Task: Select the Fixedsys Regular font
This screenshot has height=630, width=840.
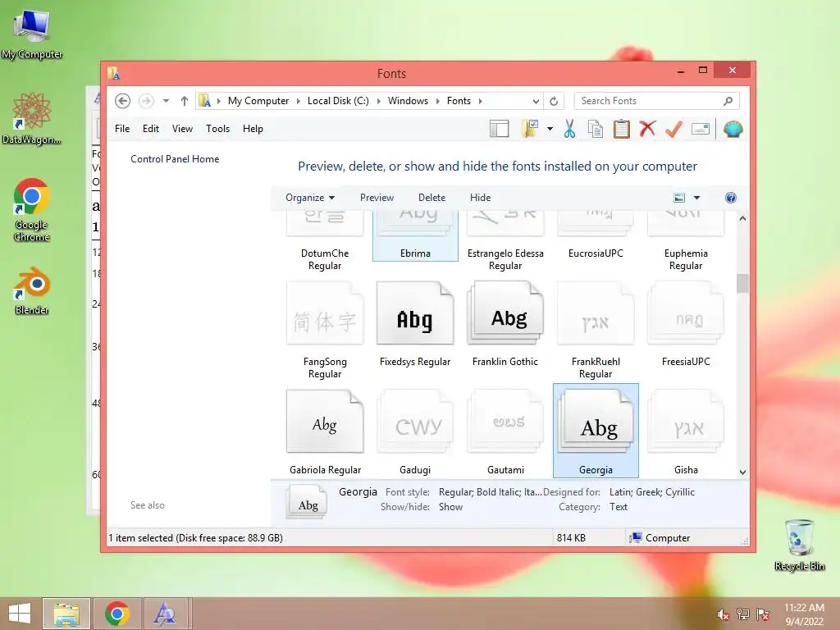Action: 415,324
